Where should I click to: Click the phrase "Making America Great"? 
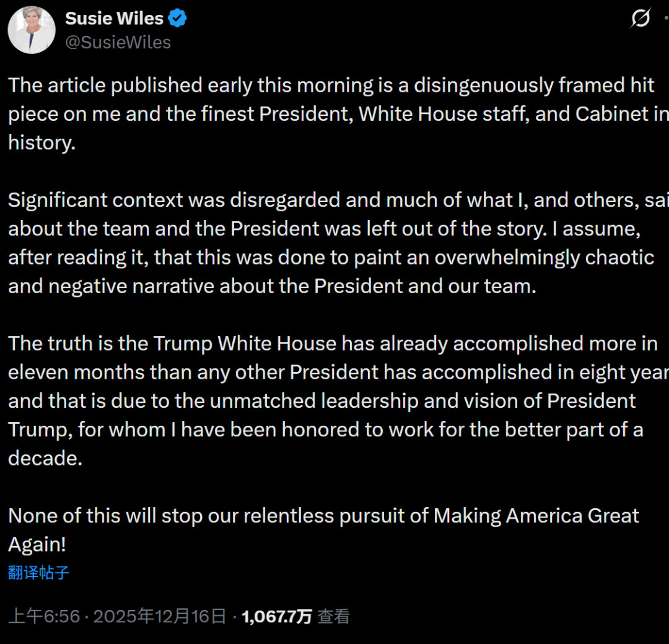(536, 516)
